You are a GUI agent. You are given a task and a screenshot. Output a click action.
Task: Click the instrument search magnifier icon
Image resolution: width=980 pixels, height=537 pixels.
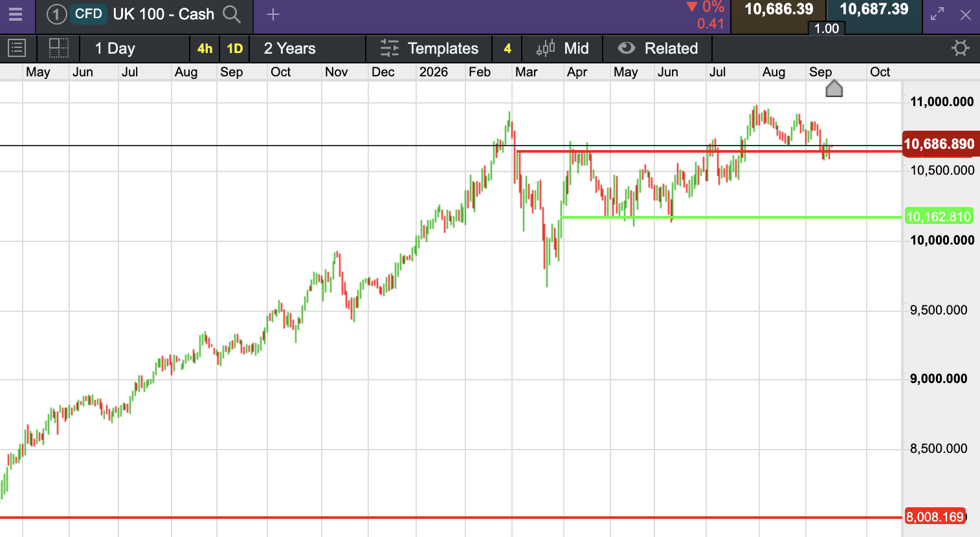(x=232, y=14)
